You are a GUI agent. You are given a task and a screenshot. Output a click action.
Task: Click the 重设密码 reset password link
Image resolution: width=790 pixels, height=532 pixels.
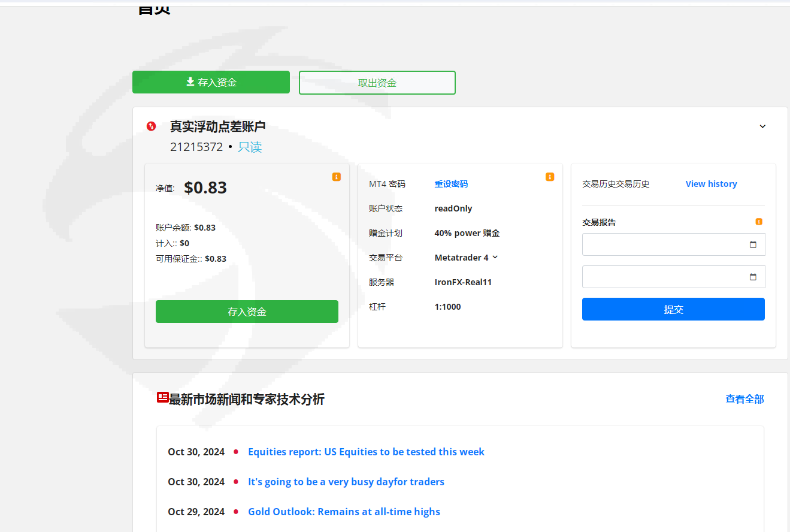coord(451,184)
